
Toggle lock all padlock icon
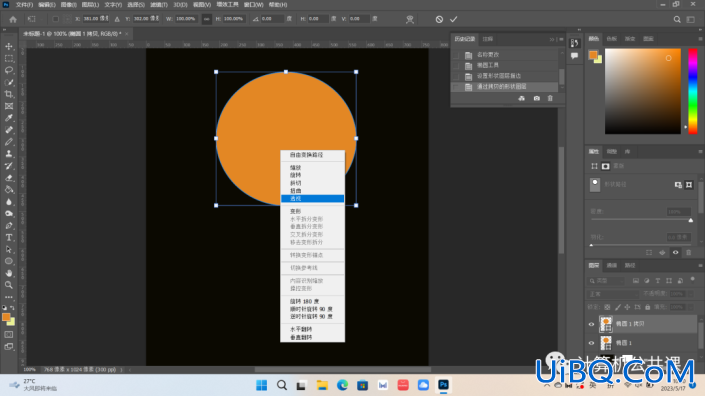(x=647, y=307)
